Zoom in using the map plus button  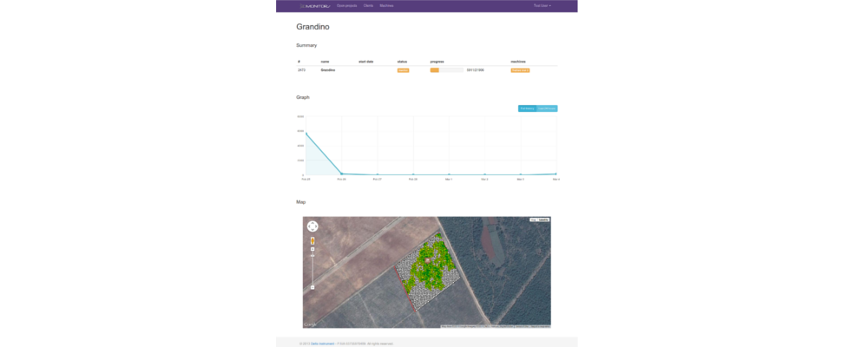pos(312,249)
